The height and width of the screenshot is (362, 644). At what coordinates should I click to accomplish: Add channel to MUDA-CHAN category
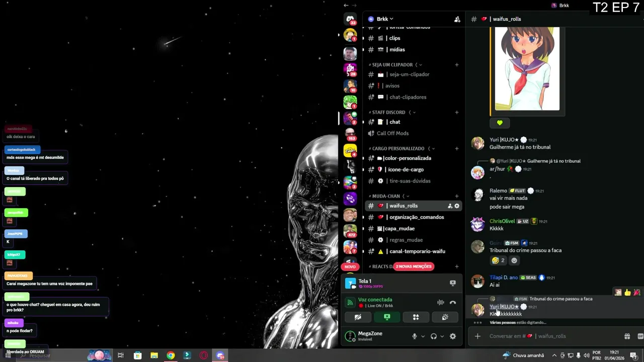coord(457,196)
